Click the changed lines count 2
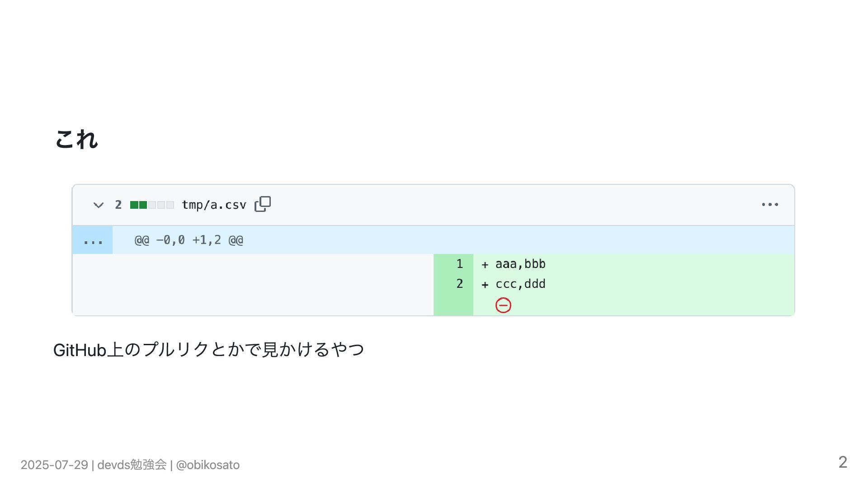Viewport: 868px width, 488px height. click(x=118, y=205)
